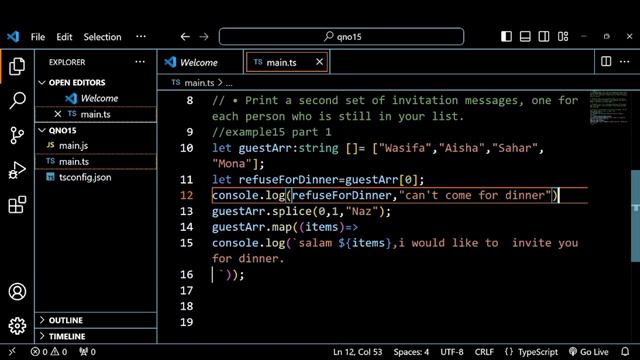The width and height of the screenshot is (640, 360).
Task: Click the editor minimap preview
Action: (609, 108)
